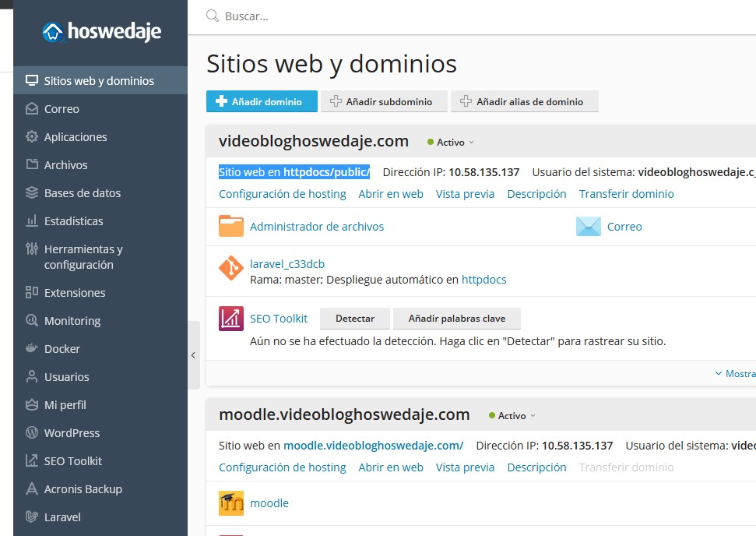The image size is (756, 536).
Task: Click the orange Git icon for laravel_c33dcb
Action: 231,268
